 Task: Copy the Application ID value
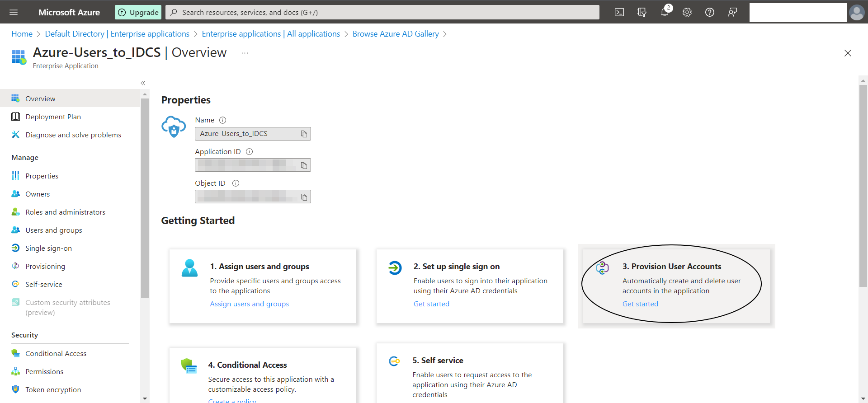(304, 165)
